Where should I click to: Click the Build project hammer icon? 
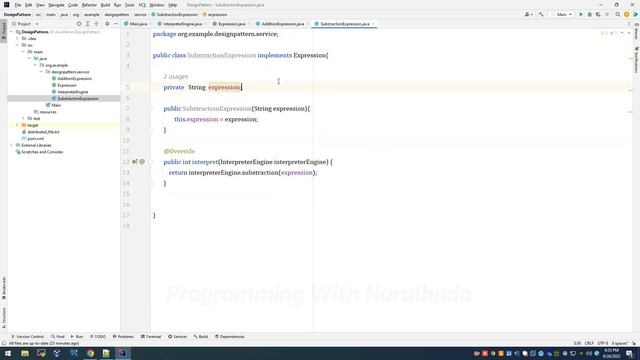tap(541, 14)
